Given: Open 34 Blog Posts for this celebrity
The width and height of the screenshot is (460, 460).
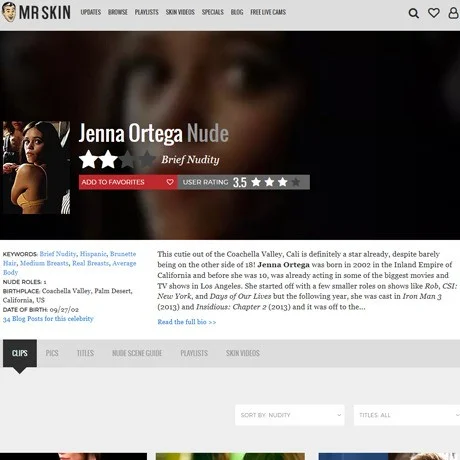Looking at the screenshot, I should (x=48, y=319).
